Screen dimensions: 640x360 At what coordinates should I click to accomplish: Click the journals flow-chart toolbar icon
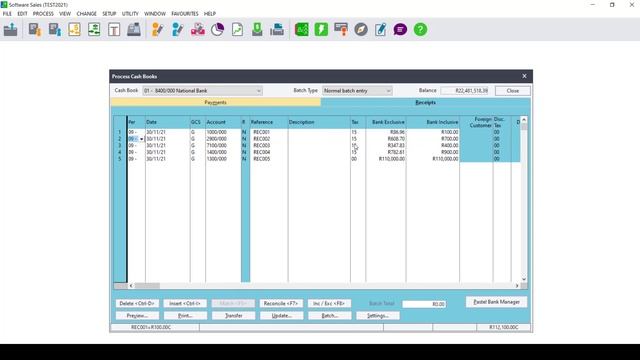[94, 29]
